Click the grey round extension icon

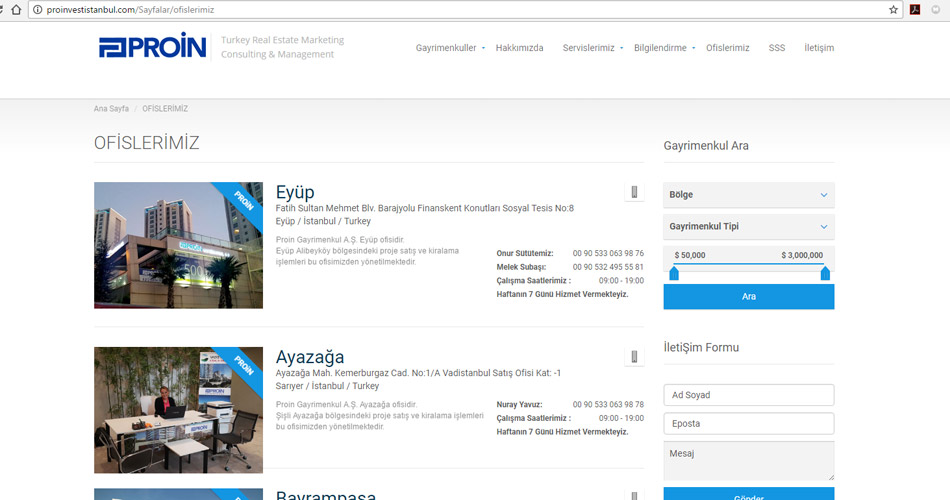coord(936,10)
